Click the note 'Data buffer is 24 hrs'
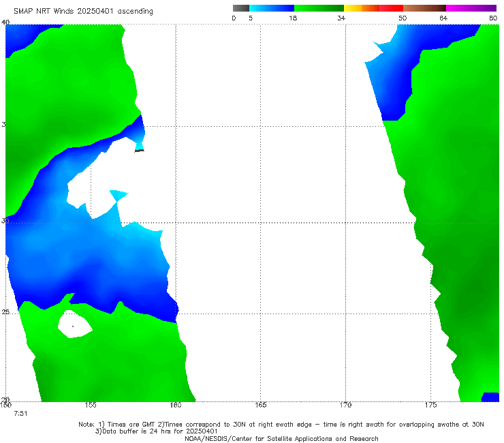 coord(138,431)
